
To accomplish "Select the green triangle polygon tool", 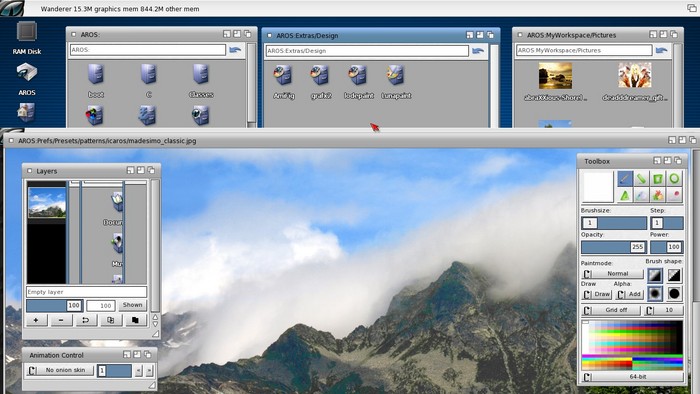I will (x=625, y=195).
